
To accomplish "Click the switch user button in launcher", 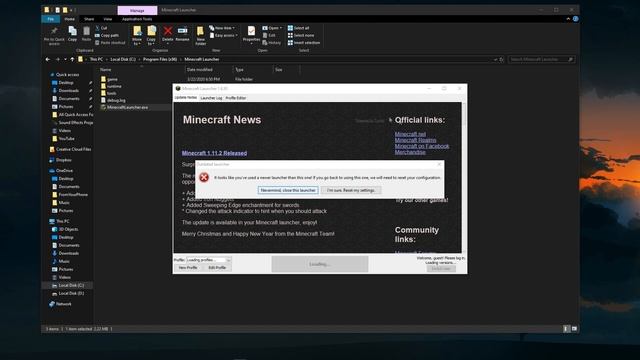I will coord(441,269).
